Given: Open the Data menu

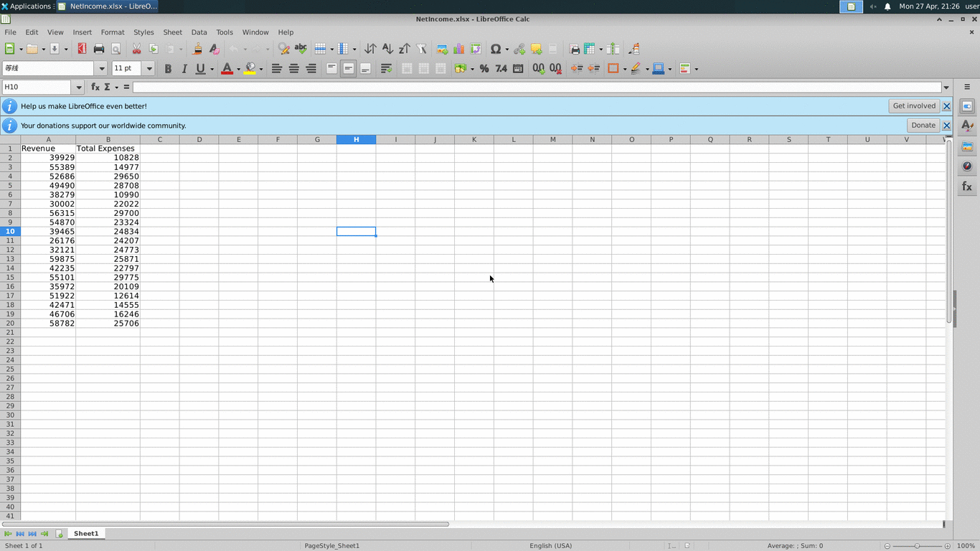Looking at the screenshot, I should click(199, 32).
